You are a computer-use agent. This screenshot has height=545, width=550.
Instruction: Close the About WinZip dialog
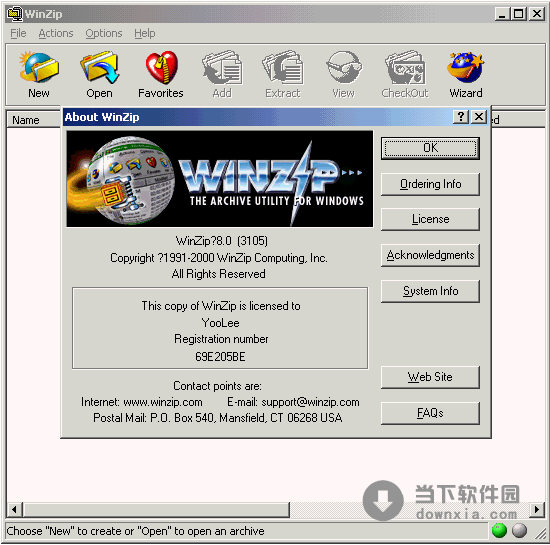coord(479,116)
